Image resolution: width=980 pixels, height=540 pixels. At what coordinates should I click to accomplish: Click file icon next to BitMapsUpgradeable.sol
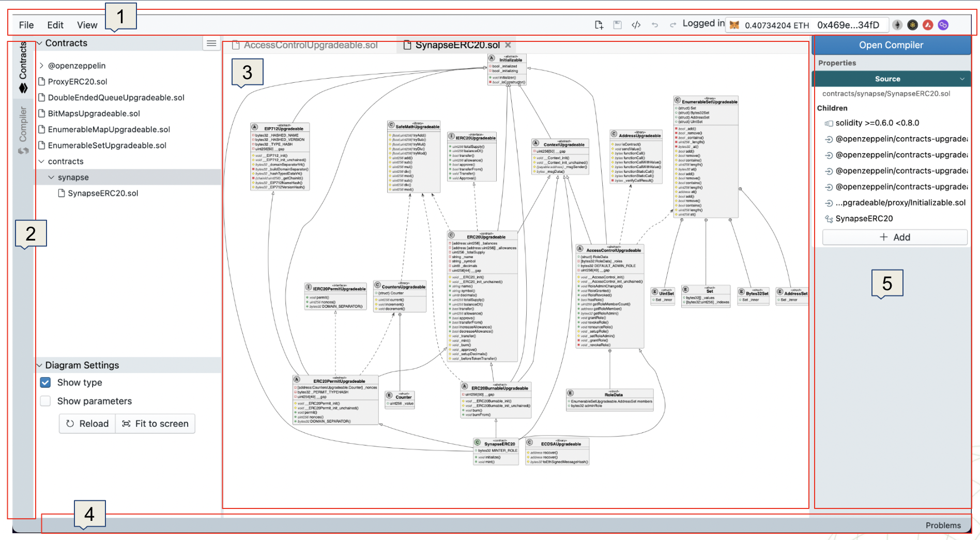click(x=42, y=113)
